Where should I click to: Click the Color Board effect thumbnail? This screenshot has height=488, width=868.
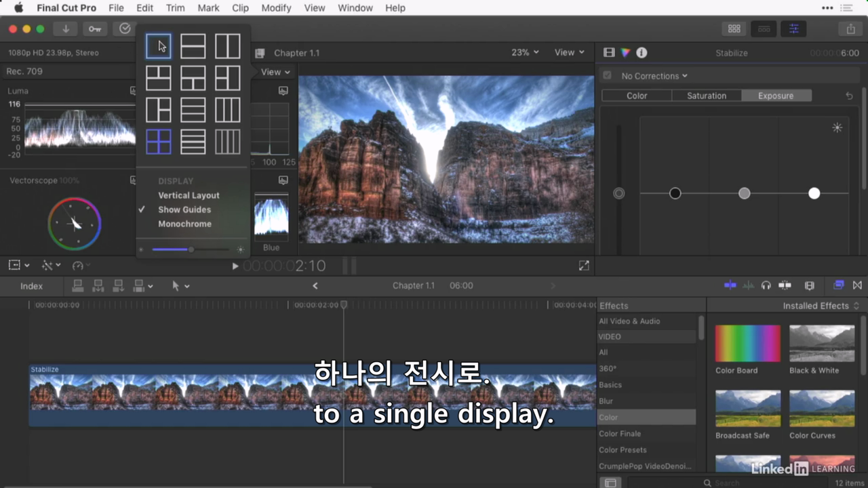[748, 343]
